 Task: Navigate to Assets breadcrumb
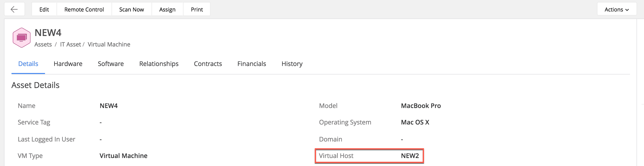(x=43, y=44)
